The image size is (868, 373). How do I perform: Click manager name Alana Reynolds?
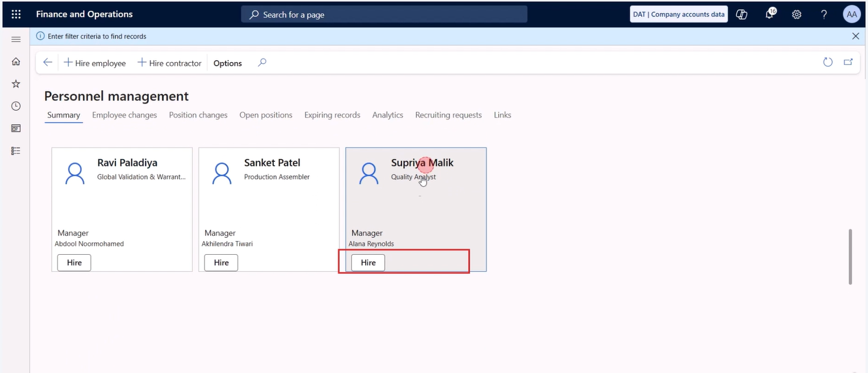pos(371,244)
